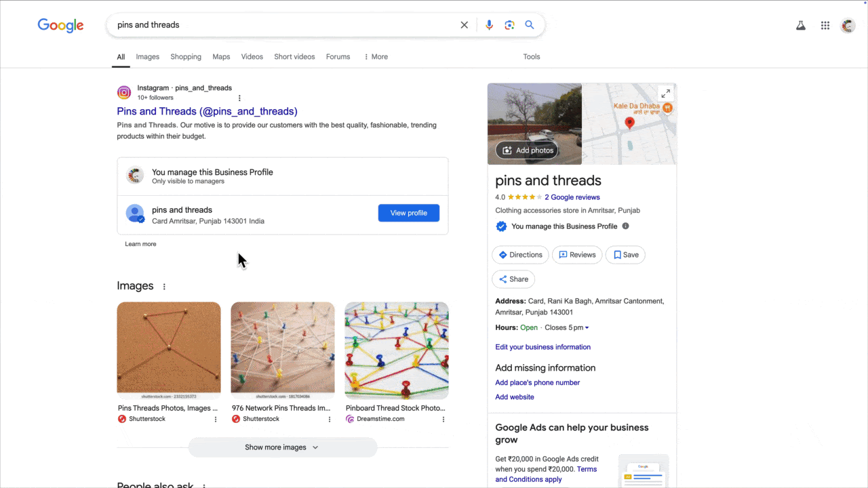Open overflow menu beside the Instagram result
The height and width of the screenshot is (488, 868).
pos(239,98)
